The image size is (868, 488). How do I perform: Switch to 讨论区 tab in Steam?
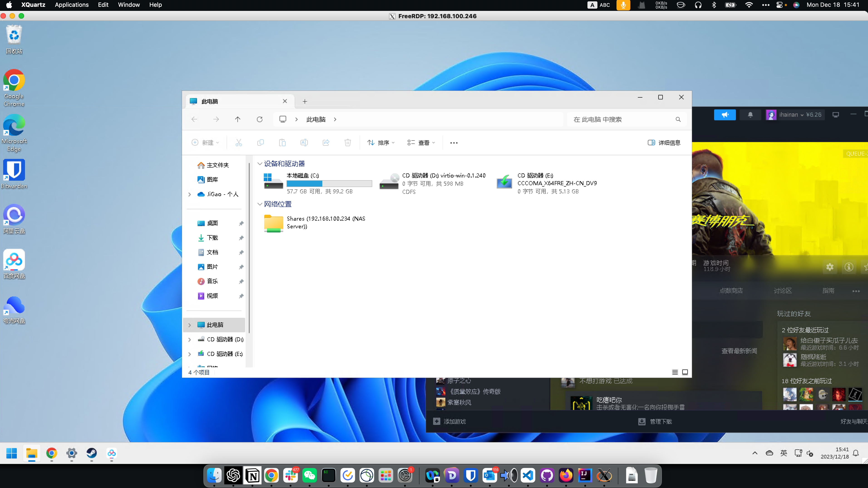point(782,291)
